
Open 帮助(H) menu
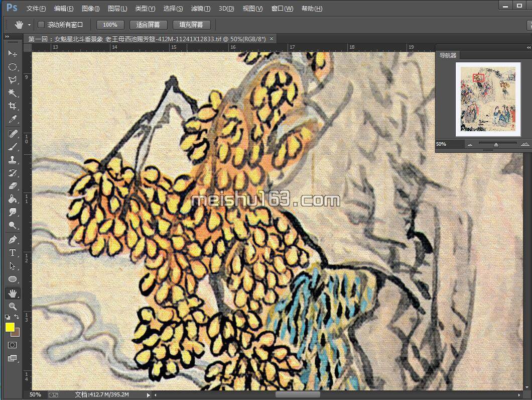point(312,8)
